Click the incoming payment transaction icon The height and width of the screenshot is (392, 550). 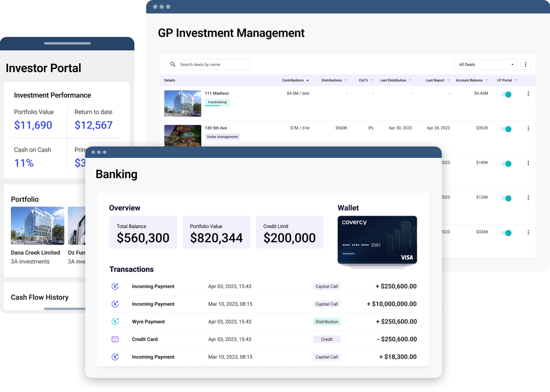pos(115,286)
